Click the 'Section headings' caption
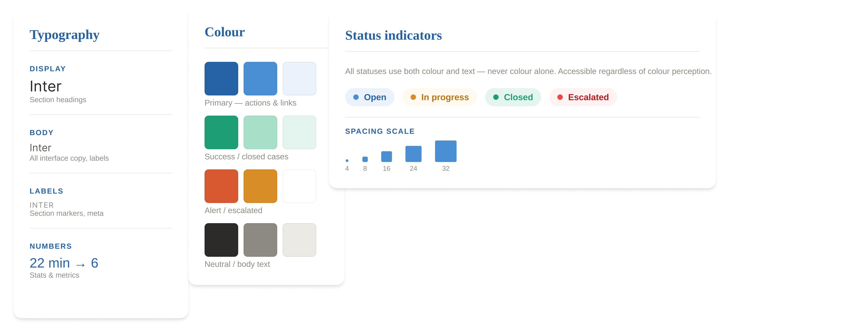 click(58, 100)
